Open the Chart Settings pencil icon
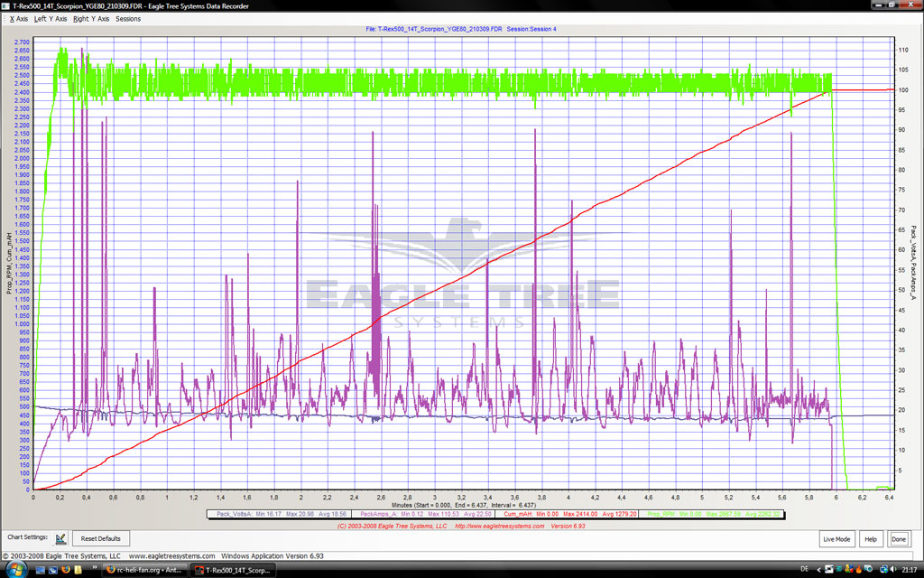The height and width of the screenshot is (578, 924). tap(61, 539)
